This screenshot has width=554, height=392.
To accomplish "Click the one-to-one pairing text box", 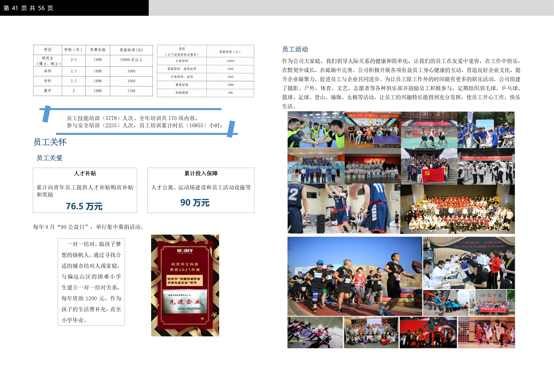I will pos(91,282).
